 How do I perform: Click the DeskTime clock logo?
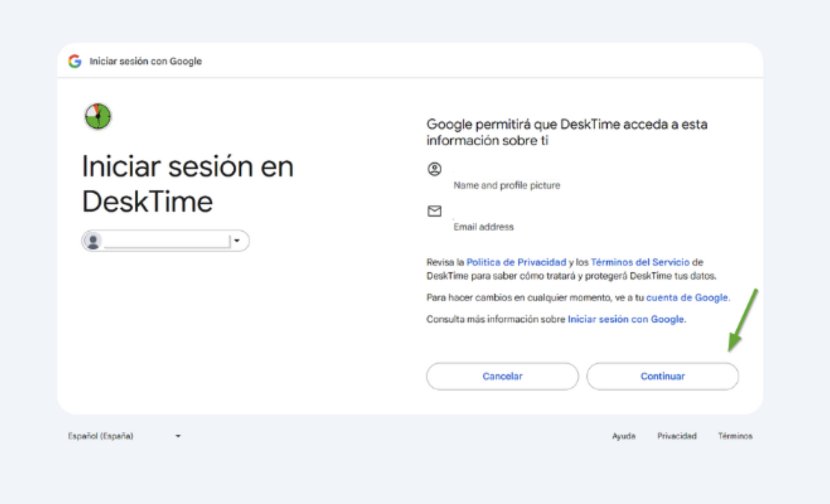coord(98,116)
